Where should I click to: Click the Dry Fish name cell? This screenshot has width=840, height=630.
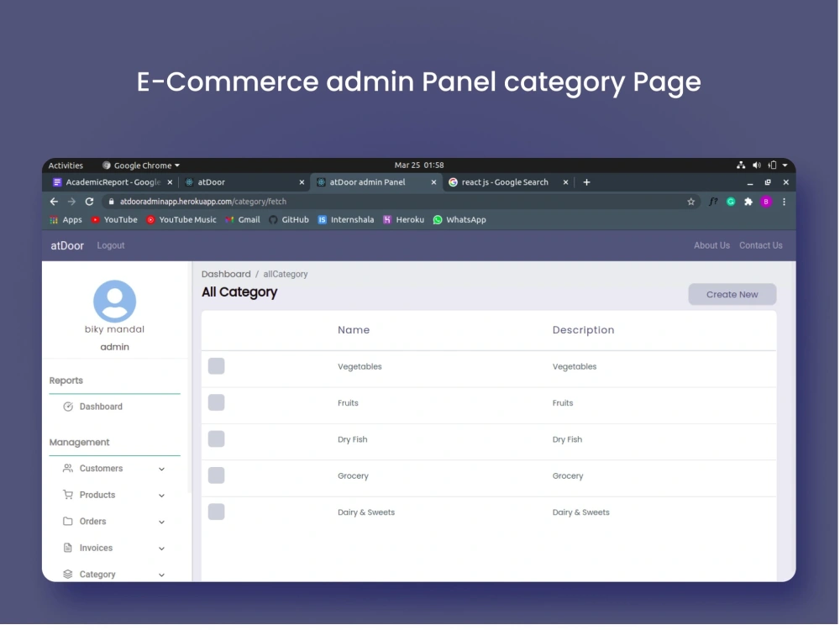point(353,440)
